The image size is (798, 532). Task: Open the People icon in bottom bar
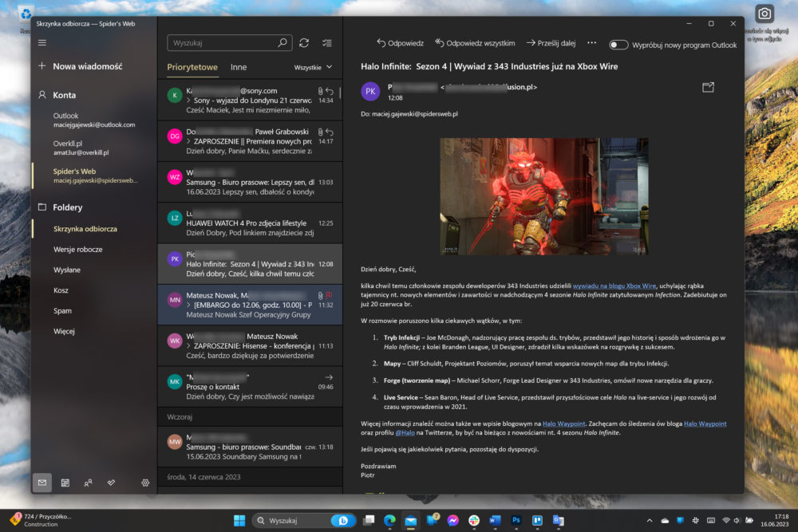coord(88,483)
